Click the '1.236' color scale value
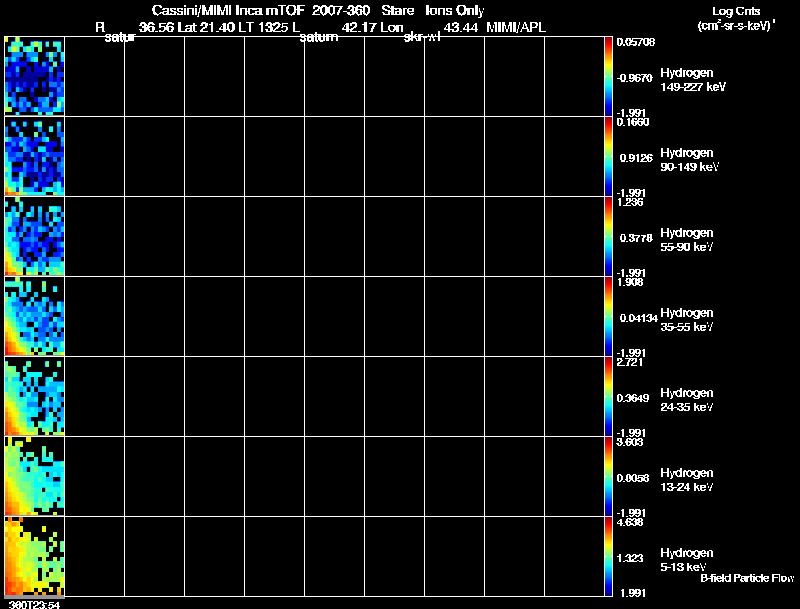800x609 pixels. tap(630, 202)
